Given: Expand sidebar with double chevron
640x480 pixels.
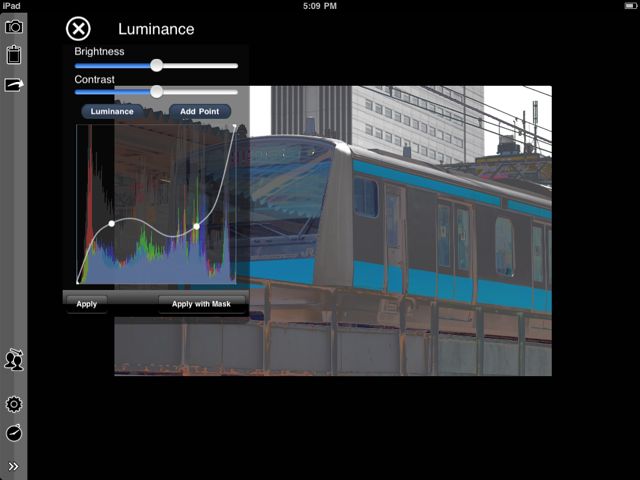Looking at the screenshot, I should 13,466.
